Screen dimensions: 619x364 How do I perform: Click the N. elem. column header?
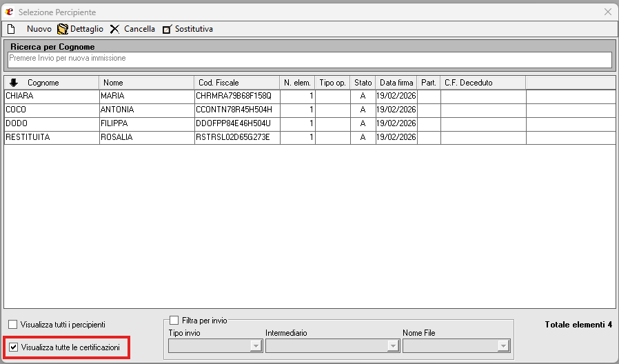(x=297, y=83)
